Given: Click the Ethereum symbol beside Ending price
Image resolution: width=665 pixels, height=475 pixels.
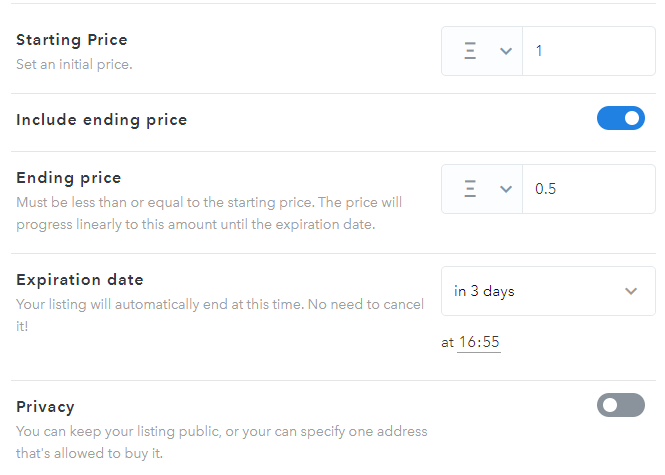Looking at the screenshot, I should [x=471, y=189].
